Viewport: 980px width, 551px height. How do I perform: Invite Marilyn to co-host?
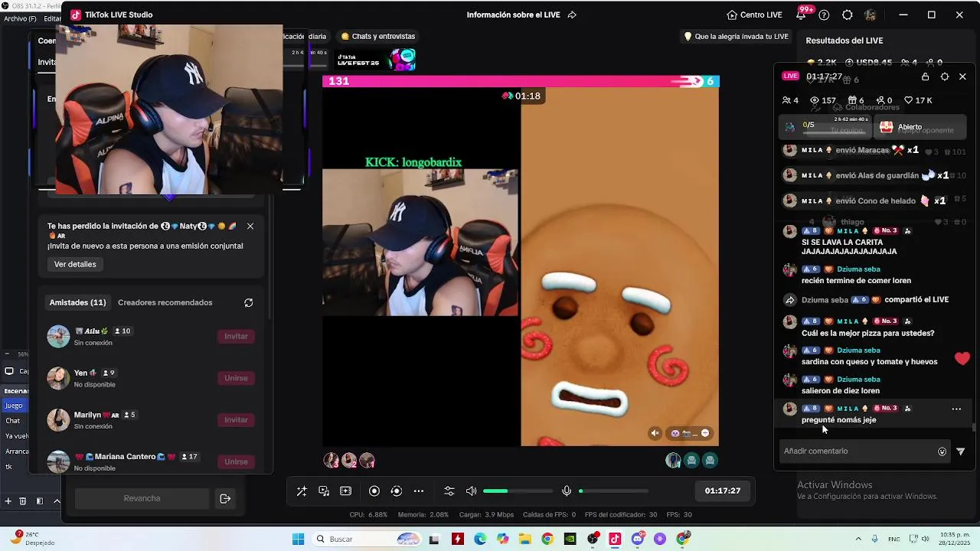coord(236,419)
